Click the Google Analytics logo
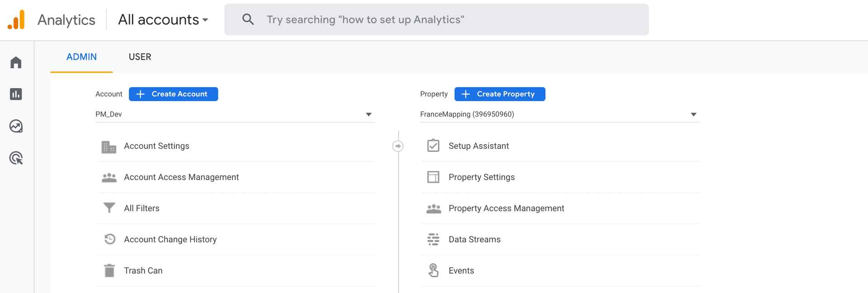The height and width of the screenshot is (293, 868). (16, 20)
